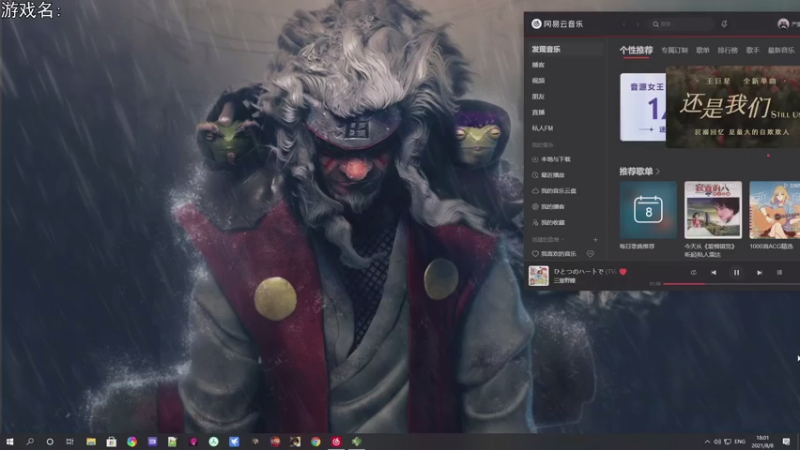Open 播客 in the sidebar
This screenshot has width=800, height=450.
[538, 65]
